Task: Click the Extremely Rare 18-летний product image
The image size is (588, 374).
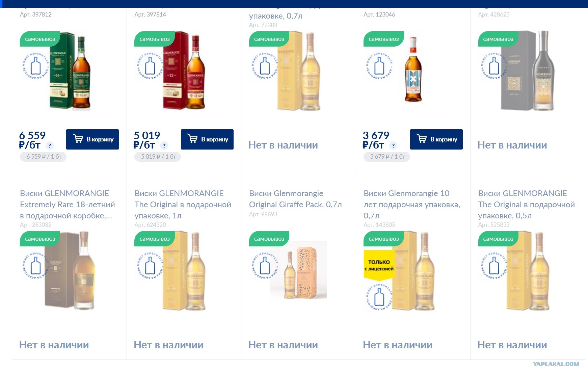Action: tap(70, 270)
